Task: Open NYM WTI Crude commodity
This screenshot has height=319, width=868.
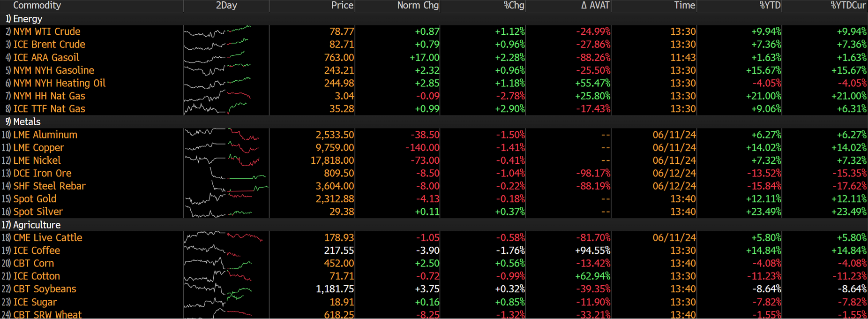Action: click(x=47, y=31)
